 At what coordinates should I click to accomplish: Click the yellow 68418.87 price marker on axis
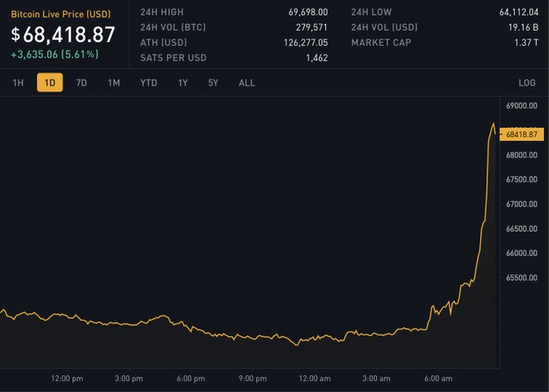(x=522, y=135)
